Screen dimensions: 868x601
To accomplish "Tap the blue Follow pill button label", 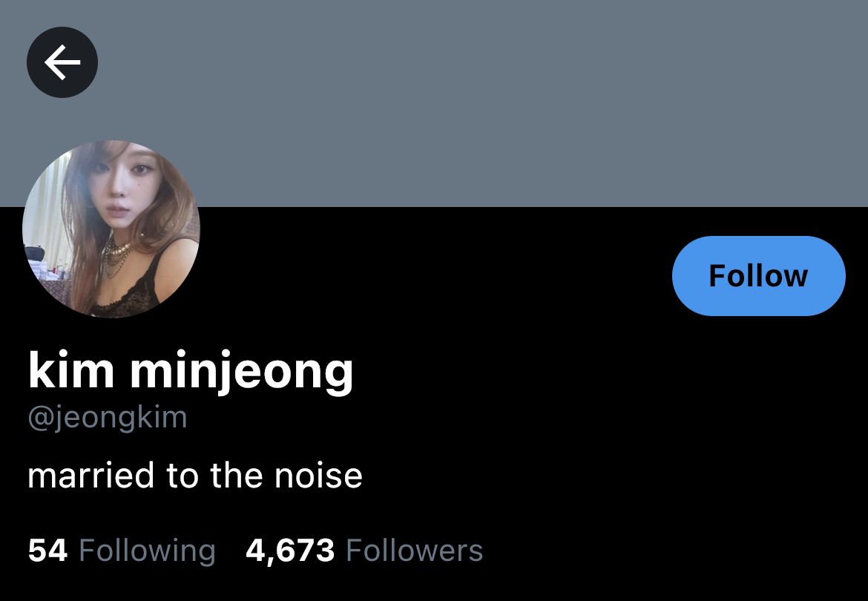I will (x=758, y=275).
